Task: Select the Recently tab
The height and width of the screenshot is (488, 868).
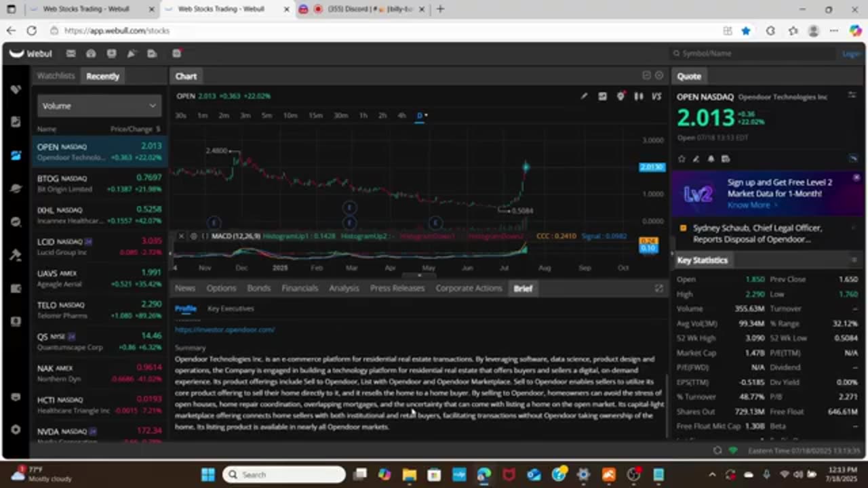Action: tap(103, 76)
